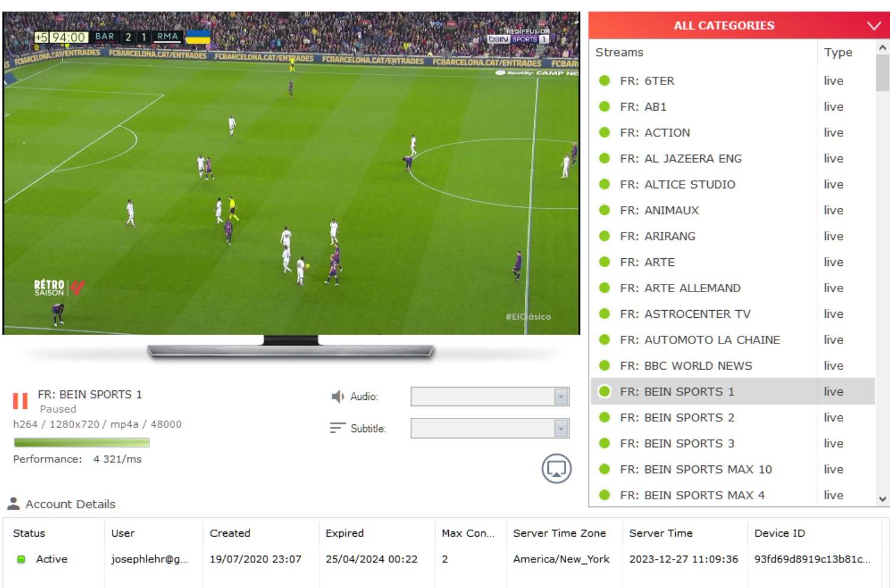Image resolution: width=890 pixels, height=588 pixels.
Task: Click the Account Details person icon
Action: pyautogui.click(x=14, y=503)
